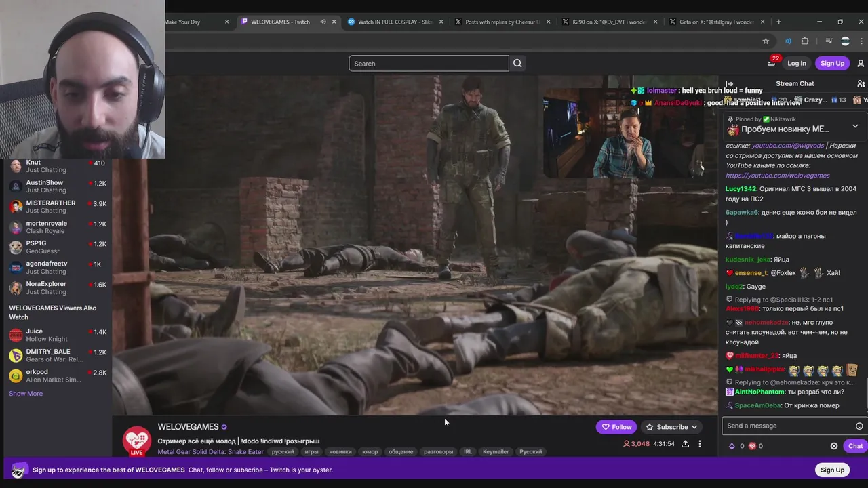Screen dimensions: 868x488
Task: Click the Keymailer tag
Action: (x=496, y=452)
